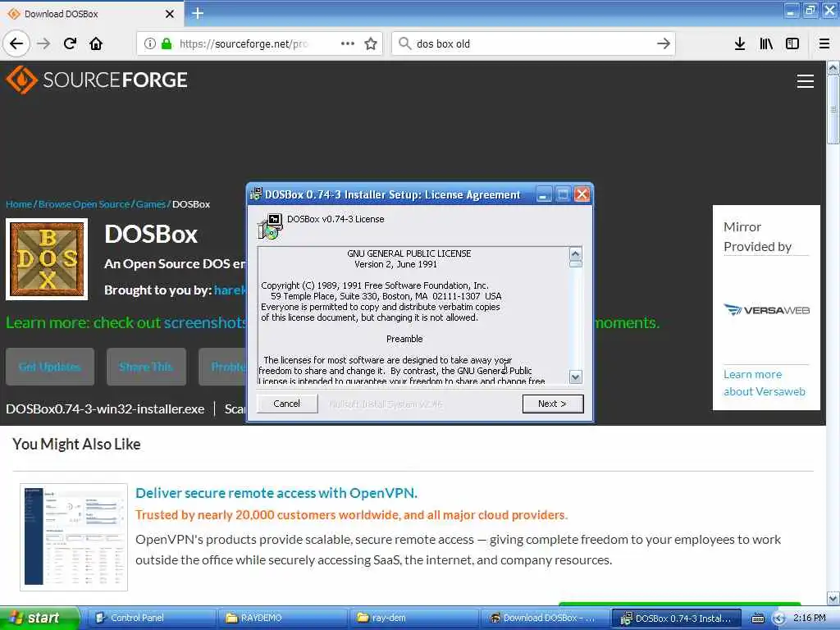This screenshot has width=840, height=630.
Task: Click the 'Brought to you by' author link
Action: click(x=230, y=290)
